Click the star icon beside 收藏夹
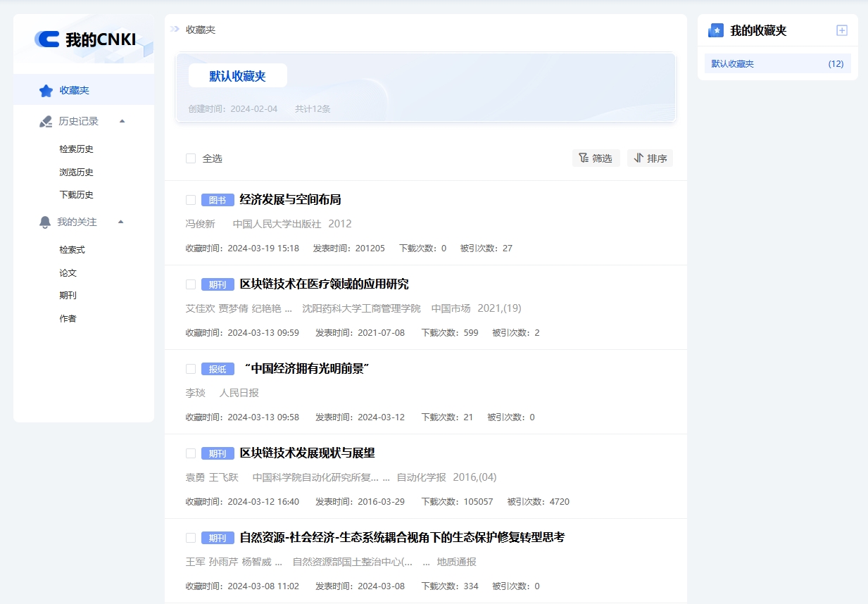 [x=46, y=91]
